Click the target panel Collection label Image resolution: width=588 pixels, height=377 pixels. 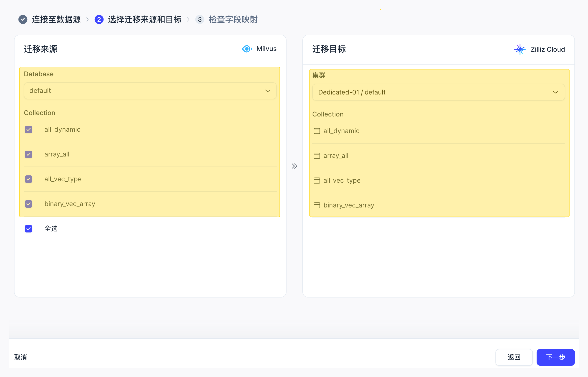(328, 114)
